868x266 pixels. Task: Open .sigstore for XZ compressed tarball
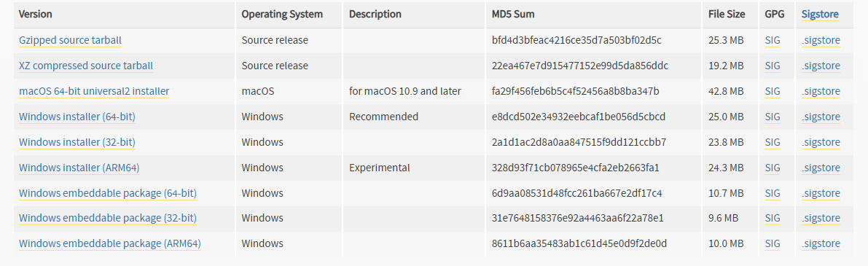point(821,66)
